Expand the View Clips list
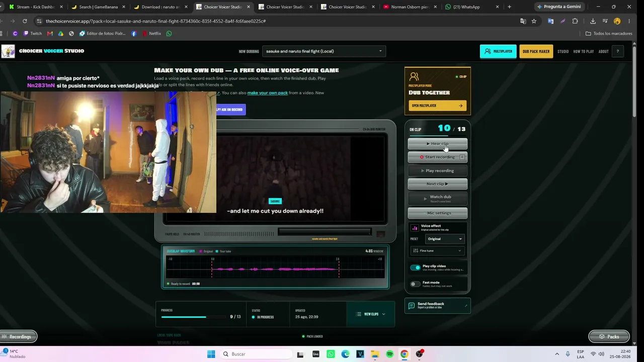The width and height of the screenshot is (644, 362). pyautogui.click(x=371, y=314)
